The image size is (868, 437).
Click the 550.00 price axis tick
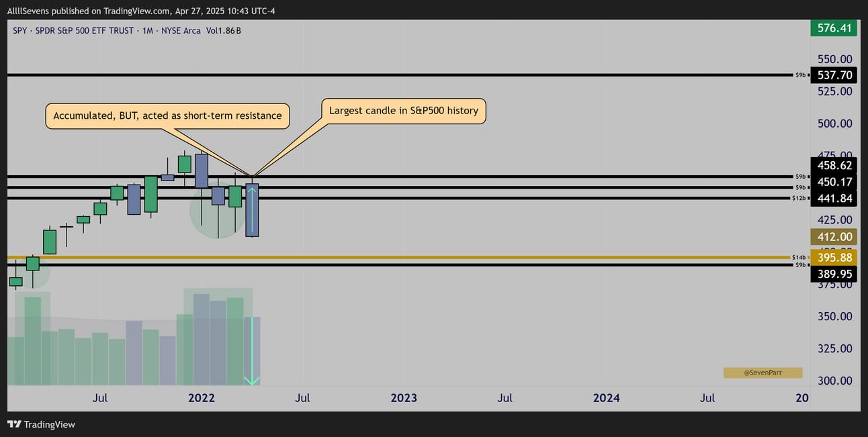click(834, 58)
